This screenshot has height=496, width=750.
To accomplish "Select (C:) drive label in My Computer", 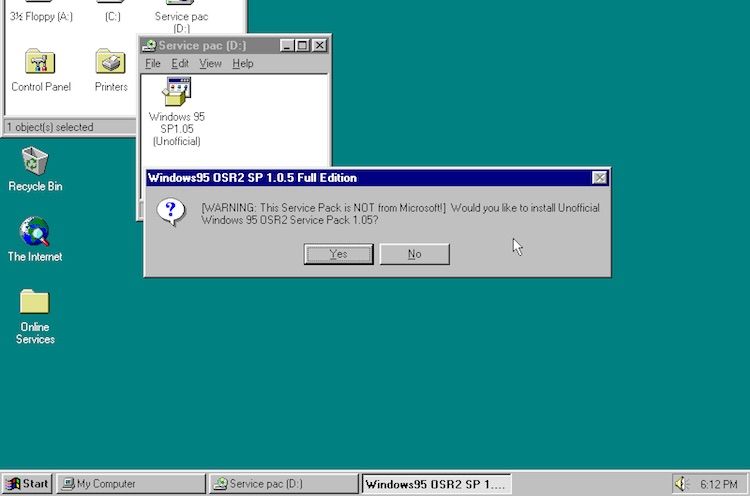I will [112, 16].
